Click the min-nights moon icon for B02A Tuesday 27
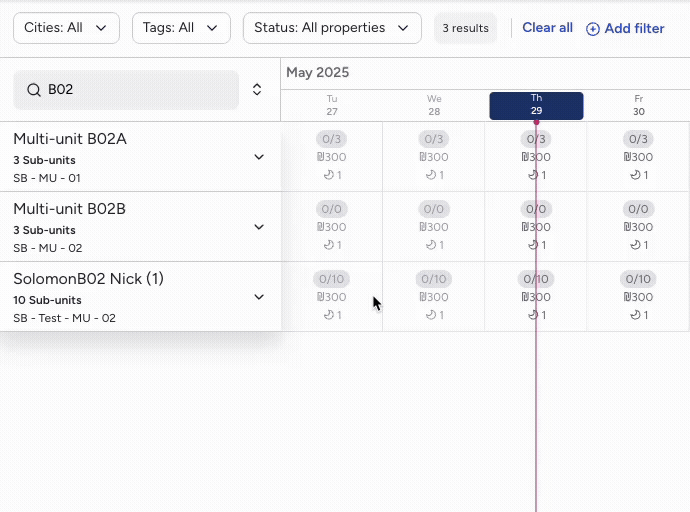The image size is (690, 512). (328, 175)
